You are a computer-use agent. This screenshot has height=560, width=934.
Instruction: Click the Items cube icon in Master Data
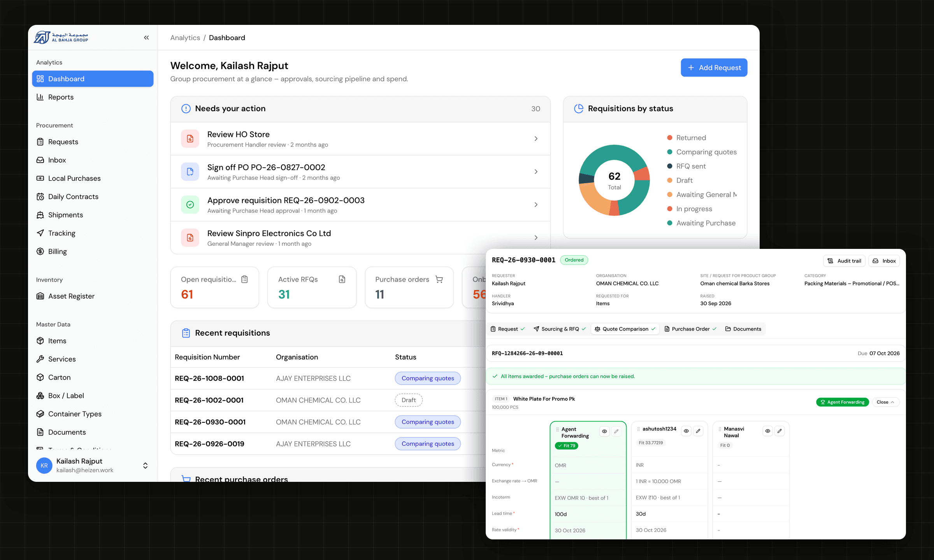tap(40, 341)
